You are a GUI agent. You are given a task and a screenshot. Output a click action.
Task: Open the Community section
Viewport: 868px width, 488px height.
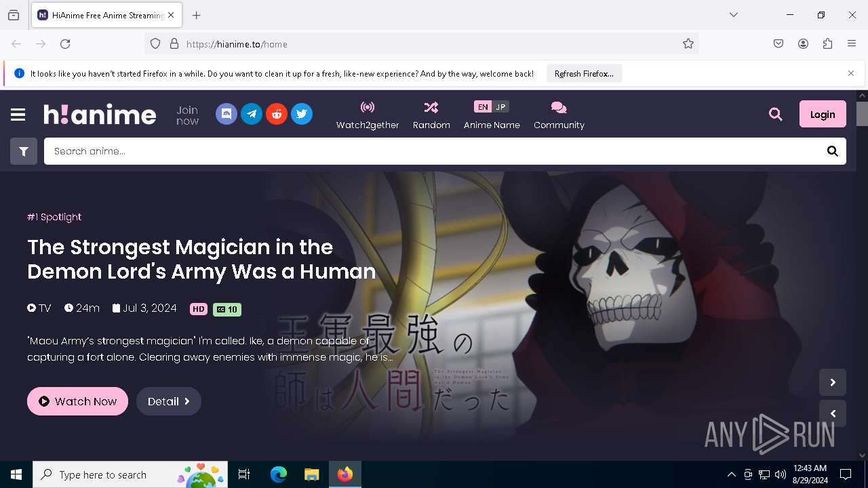(559, 115)
